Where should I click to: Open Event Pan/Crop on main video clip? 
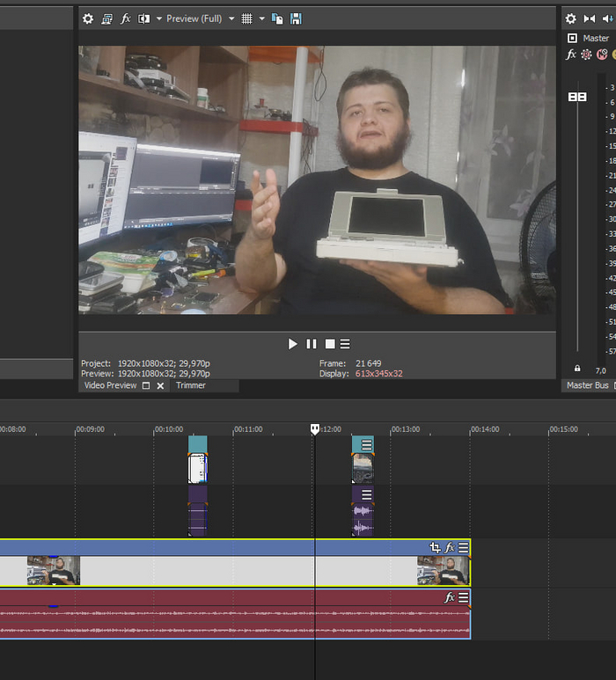tap(435, 548)
